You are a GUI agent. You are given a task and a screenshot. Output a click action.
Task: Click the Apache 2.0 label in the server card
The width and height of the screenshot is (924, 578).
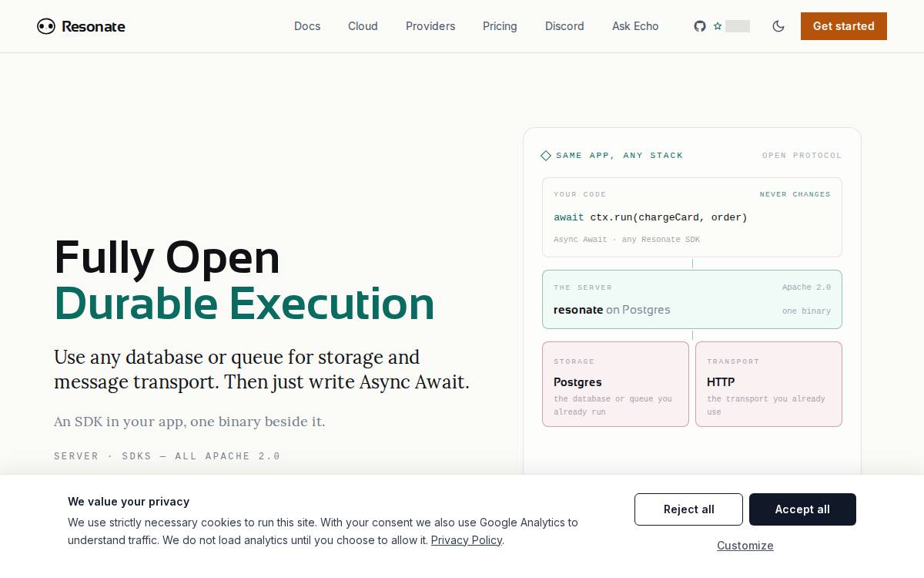pyautogui.click(x=806, y=287)
